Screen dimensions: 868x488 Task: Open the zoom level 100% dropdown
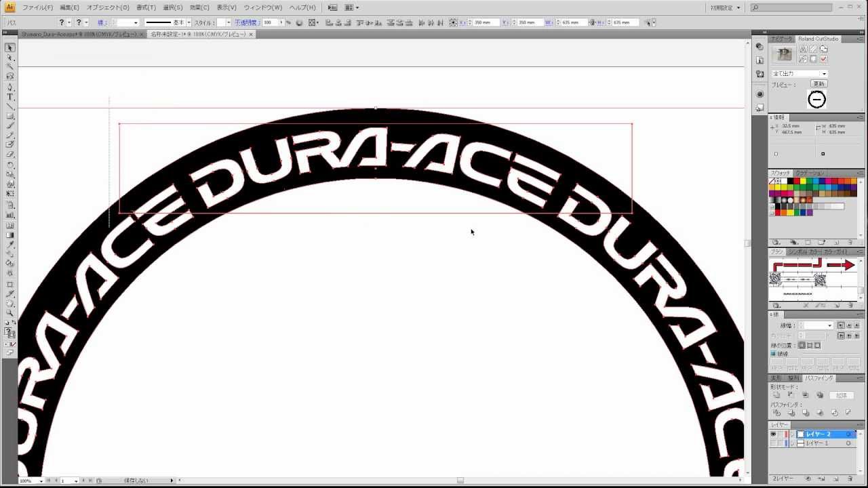point(41,481)
